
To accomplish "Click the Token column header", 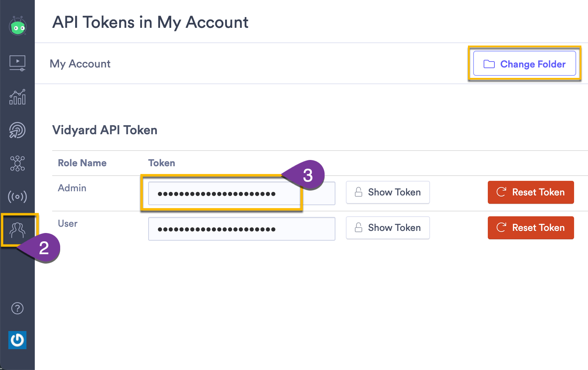I will point(161,163).
